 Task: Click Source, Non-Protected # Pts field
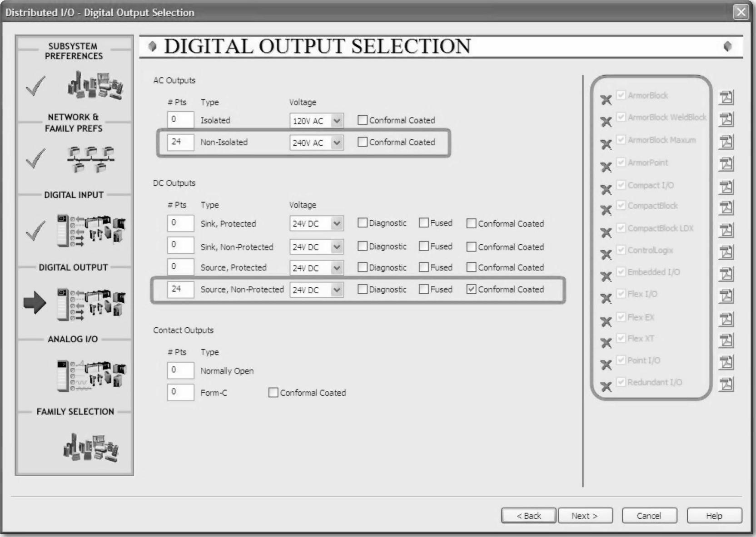pos(180,289)
